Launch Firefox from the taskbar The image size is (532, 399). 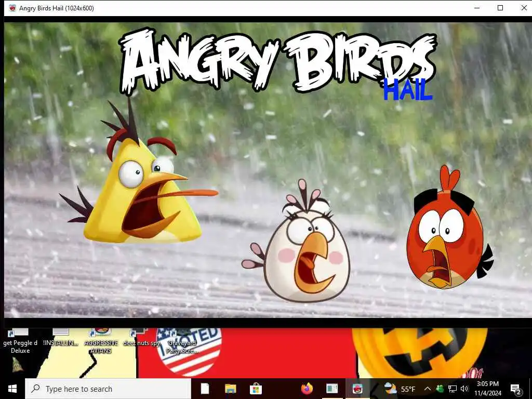[x=307, y=389]
